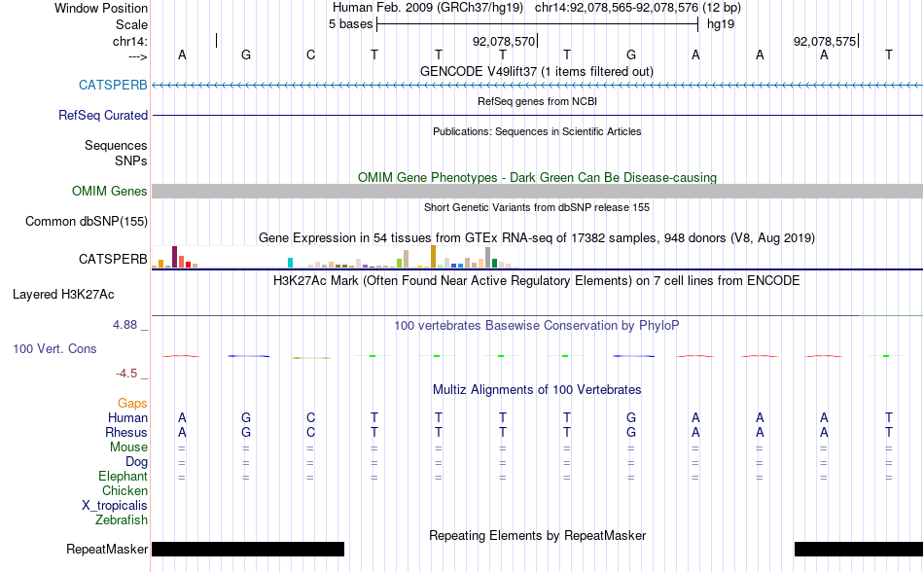The image size is (924, 572).
Task: Select the Common dbSNP(155) track label
Action: coord(86,222)
